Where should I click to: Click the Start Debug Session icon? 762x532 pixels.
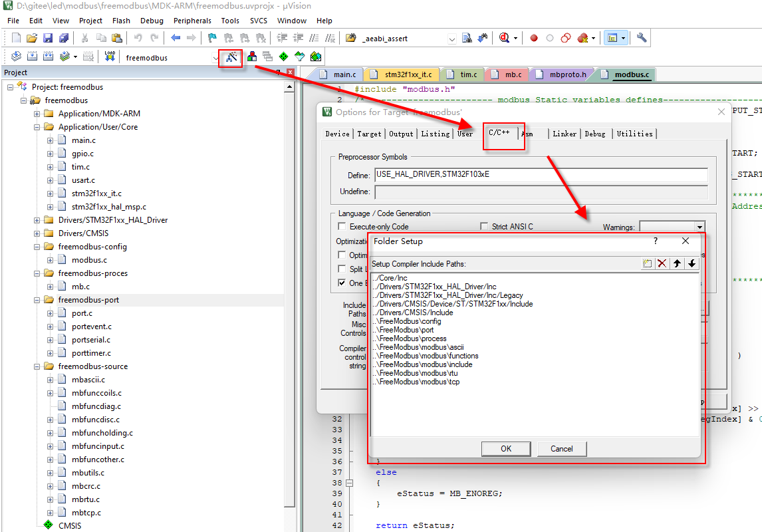[505, 38]
